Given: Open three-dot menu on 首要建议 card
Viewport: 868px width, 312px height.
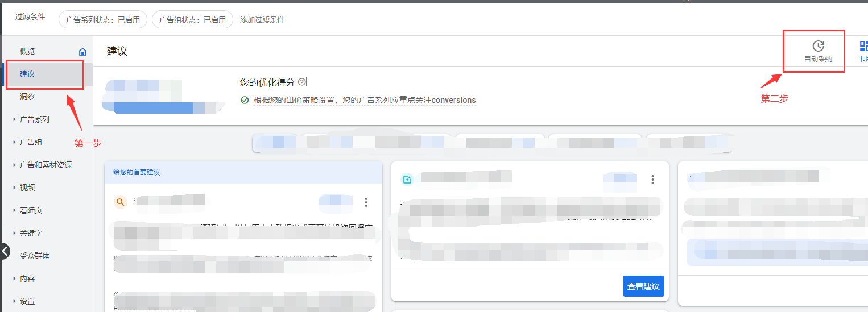Looking at the screenshot, I should click(x=366, y=202).
